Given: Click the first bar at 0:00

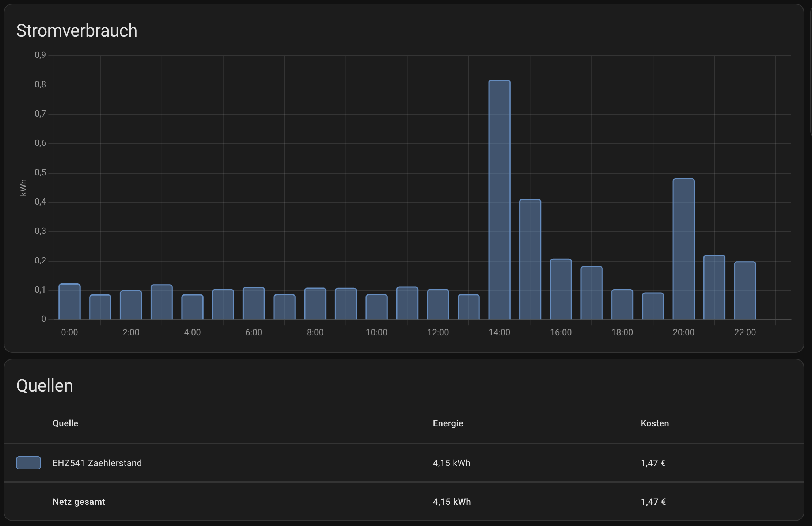Looking at the screenshot, I should pos(69,302).
